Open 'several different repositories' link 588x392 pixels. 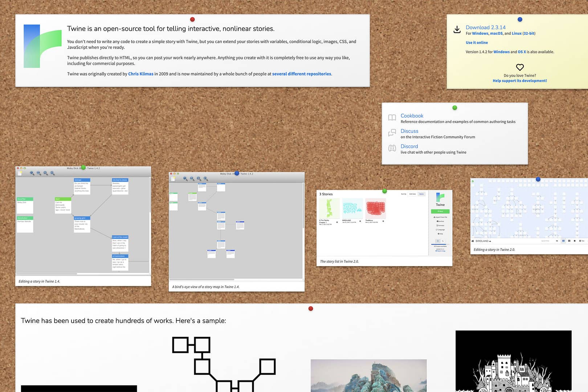click(x=302, y=74)
